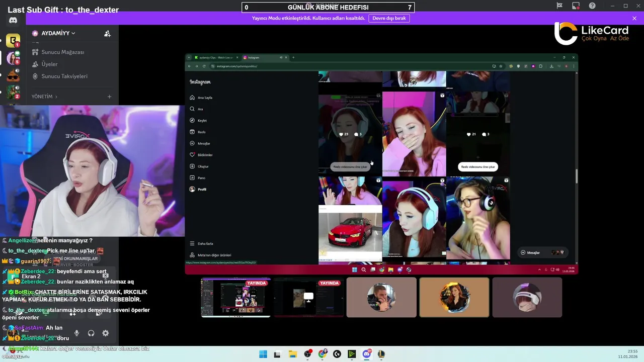This screenshot has width=644, height=362.
Task: Click the invite people icon beside AYDAMİYY
Action: pyautogui.click(x=107, y=34)
